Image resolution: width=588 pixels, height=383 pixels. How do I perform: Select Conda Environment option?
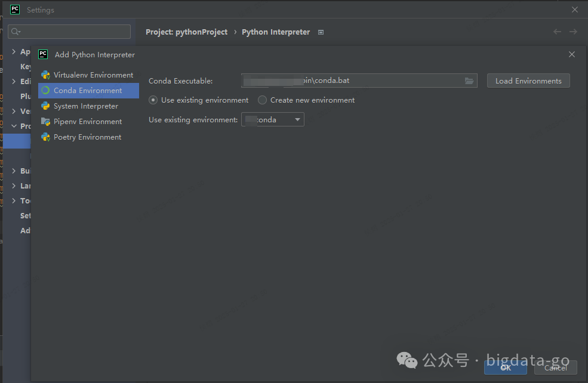click(x=88, y=91)
